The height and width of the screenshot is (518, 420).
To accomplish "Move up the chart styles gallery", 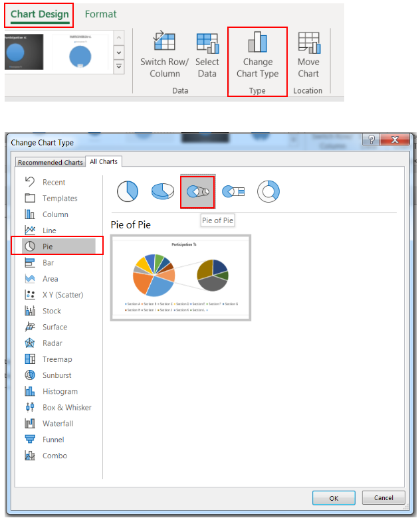I will click(119, 38).
